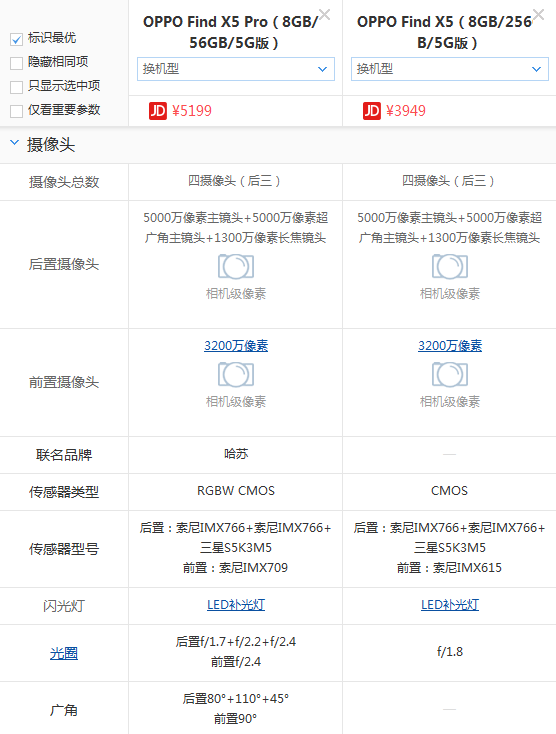Click the 前置：索尼IMX615 sensor text
Screen dimensions: 556x734
[x=449, y=568]
